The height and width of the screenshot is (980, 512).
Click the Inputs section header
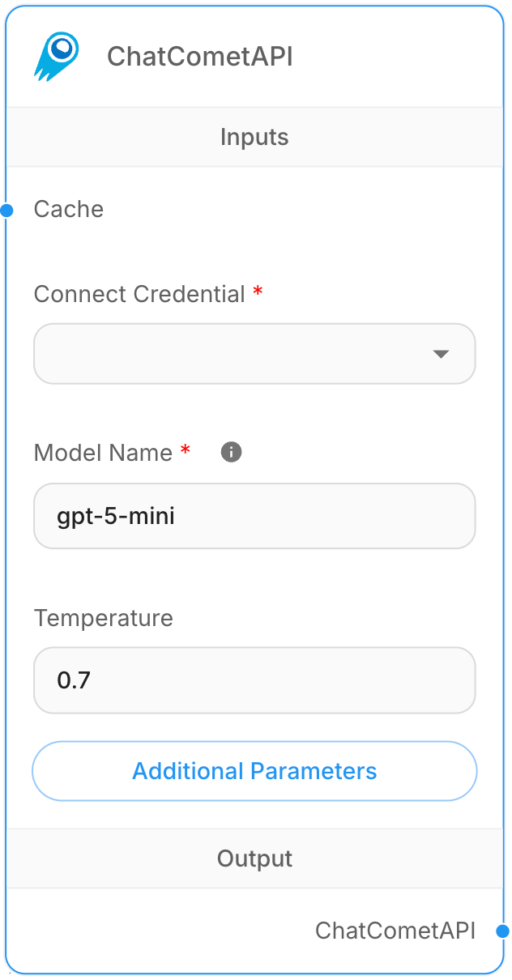254,137
